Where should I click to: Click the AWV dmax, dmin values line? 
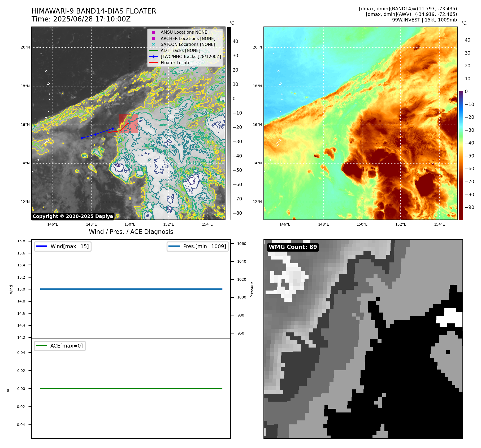[x=411, y=14]
